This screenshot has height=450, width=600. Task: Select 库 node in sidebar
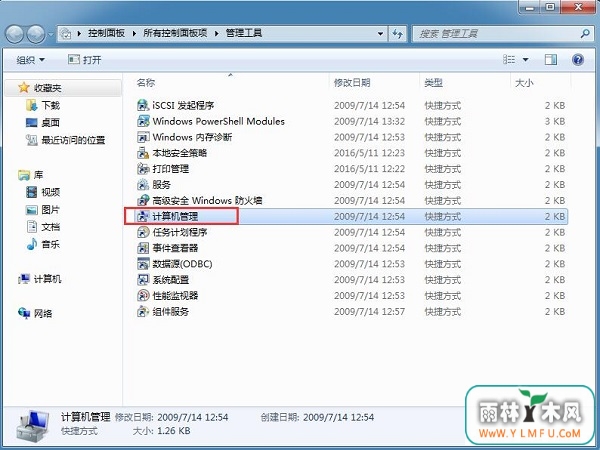coord(31,175)
